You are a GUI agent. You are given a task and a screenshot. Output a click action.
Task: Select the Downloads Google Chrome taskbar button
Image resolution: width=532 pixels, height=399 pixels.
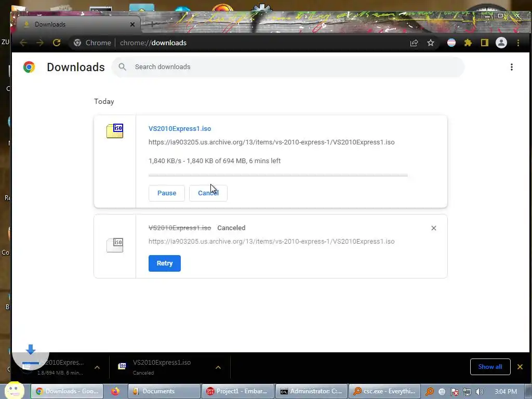tap(67, 391)
